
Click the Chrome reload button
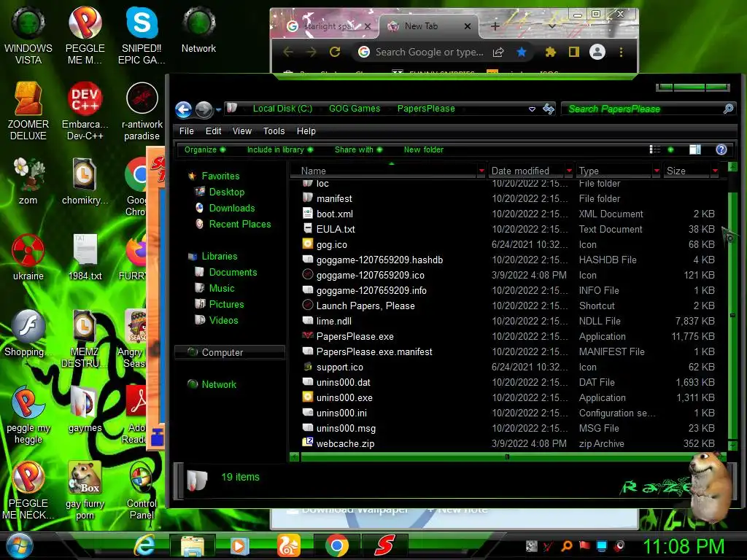click(x=335, y=52)
